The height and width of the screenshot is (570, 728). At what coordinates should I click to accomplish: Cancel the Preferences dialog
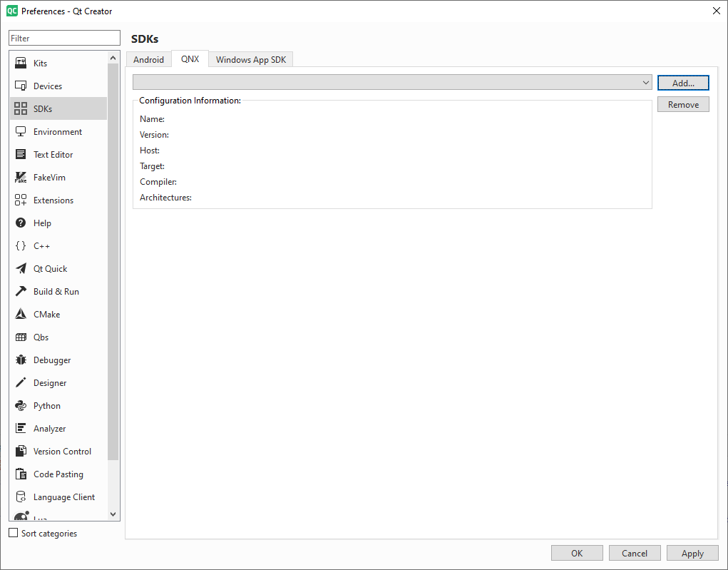[x=634, y=553]
